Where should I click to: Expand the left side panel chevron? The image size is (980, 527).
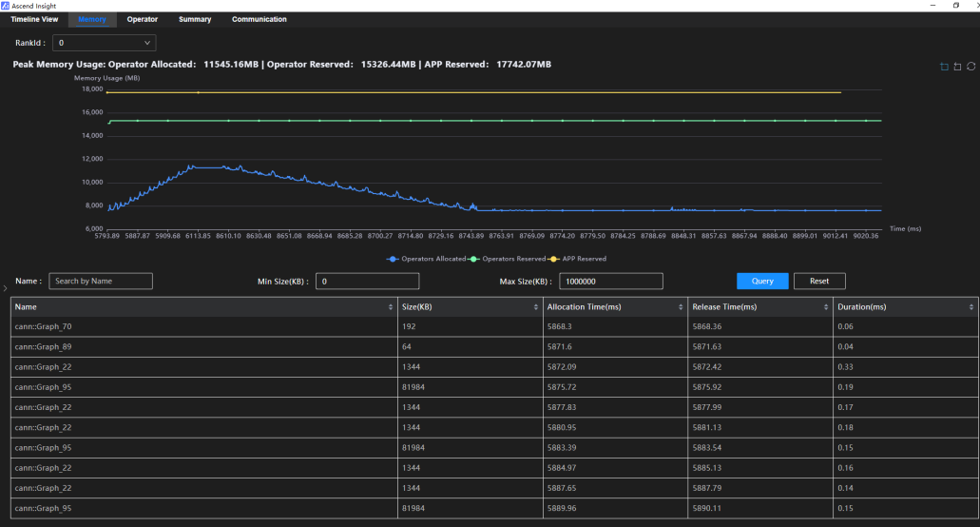5,288
